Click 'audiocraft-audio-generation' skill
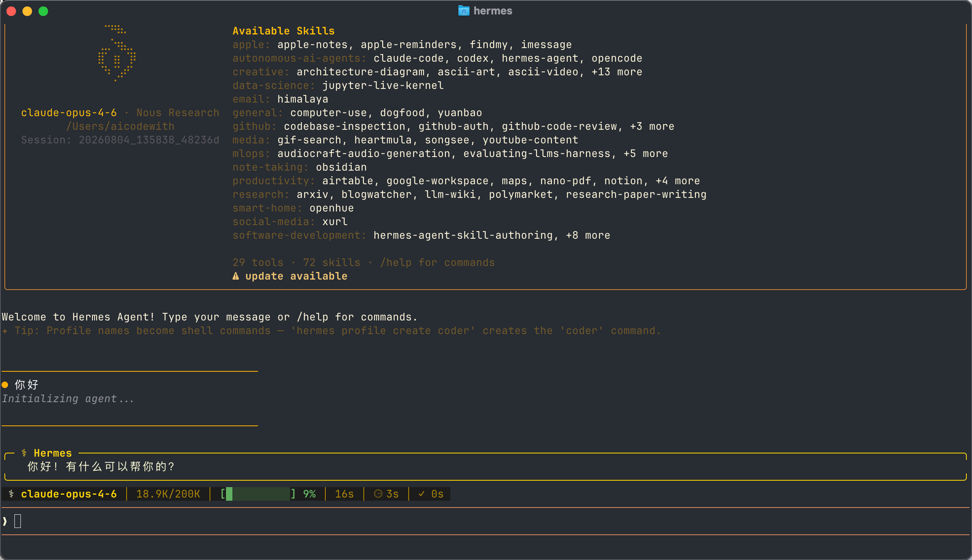Screen dimensions: 972x560 pos(363,153)
